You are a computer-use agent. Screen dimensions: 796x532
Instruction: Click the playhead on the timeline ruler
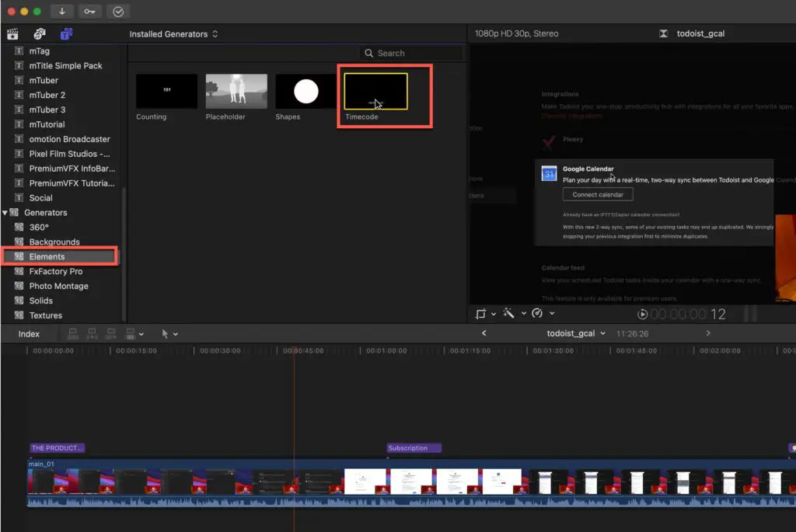pyautogui.click(x=294, y=350)
